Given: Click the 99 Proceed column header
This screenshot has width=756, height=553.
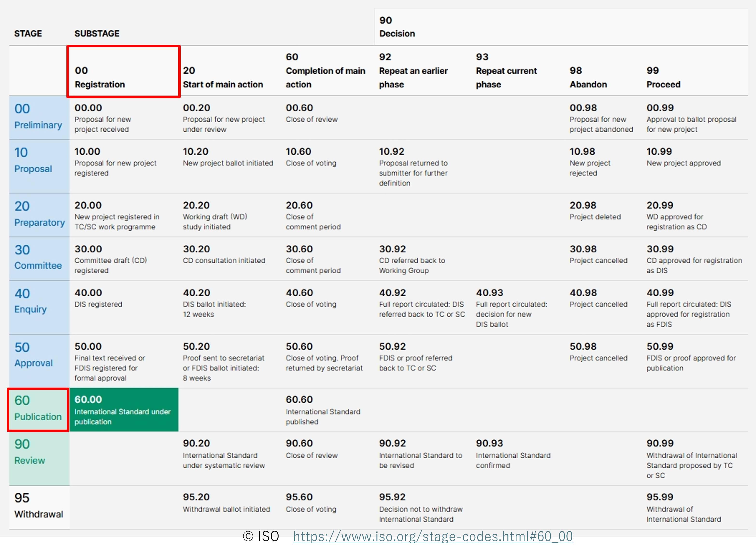Looking at the screenshot, I should (663, 77).
